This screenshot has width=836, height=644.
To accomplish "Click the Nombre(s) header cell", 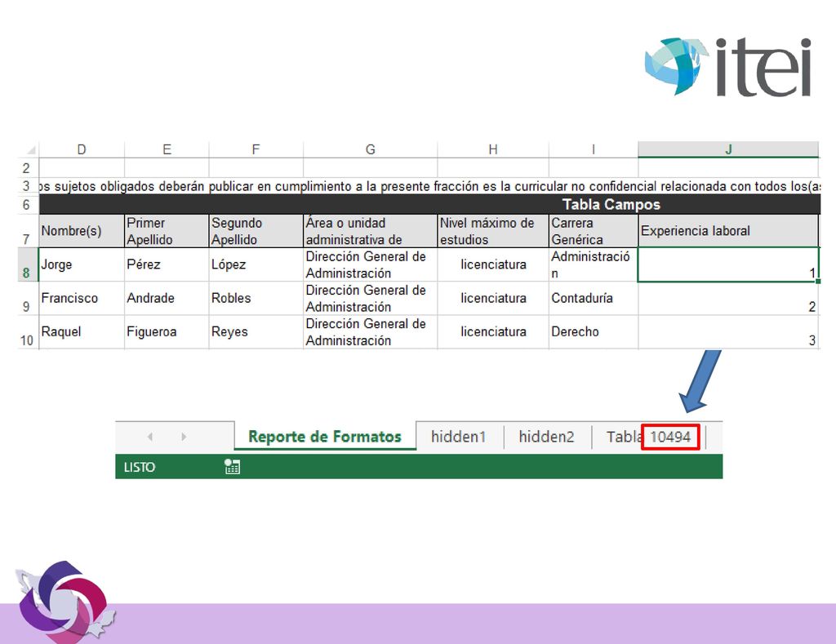I will coord(82,231).
